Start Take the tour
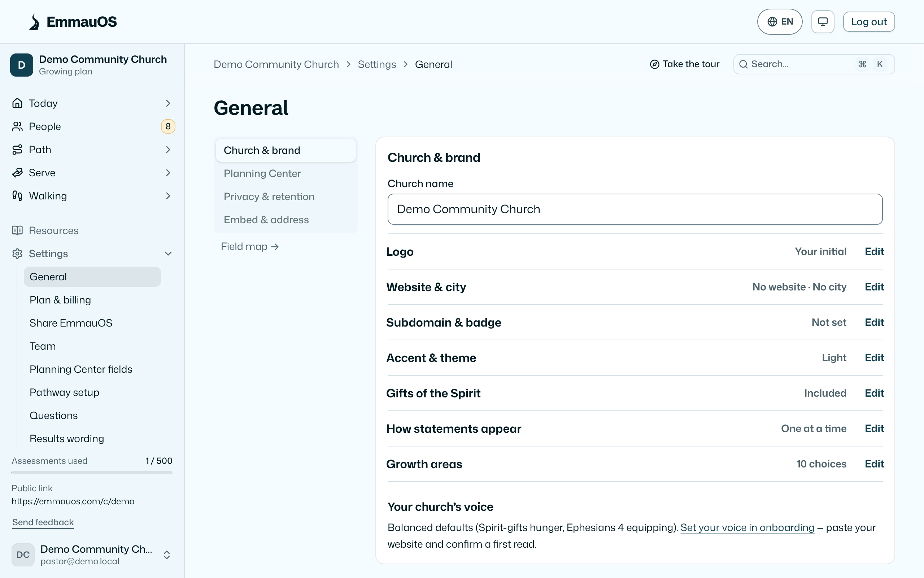The width and height of the screenshot is (924, 578). tap(685, 64)
